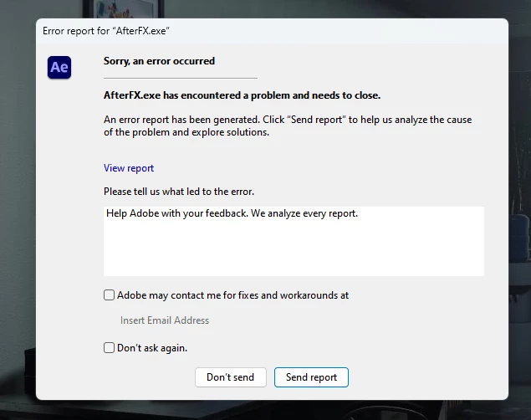Click the Don't send button

pos(231,377)
